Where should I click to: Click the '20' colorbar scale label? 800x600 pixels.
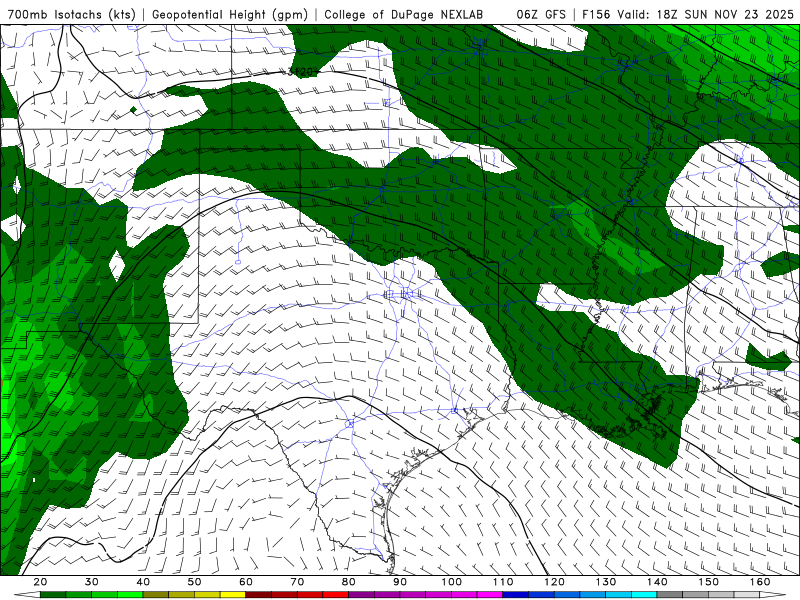tap(40, 582)
